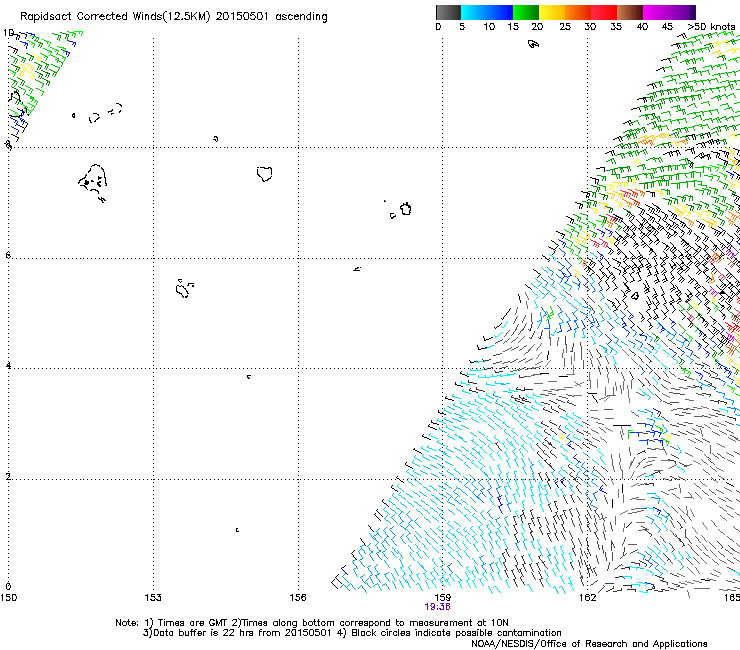This screenshot has height=650, width=740.
Task: Click the island outline near 152E 7N
Action: [93, 182]
